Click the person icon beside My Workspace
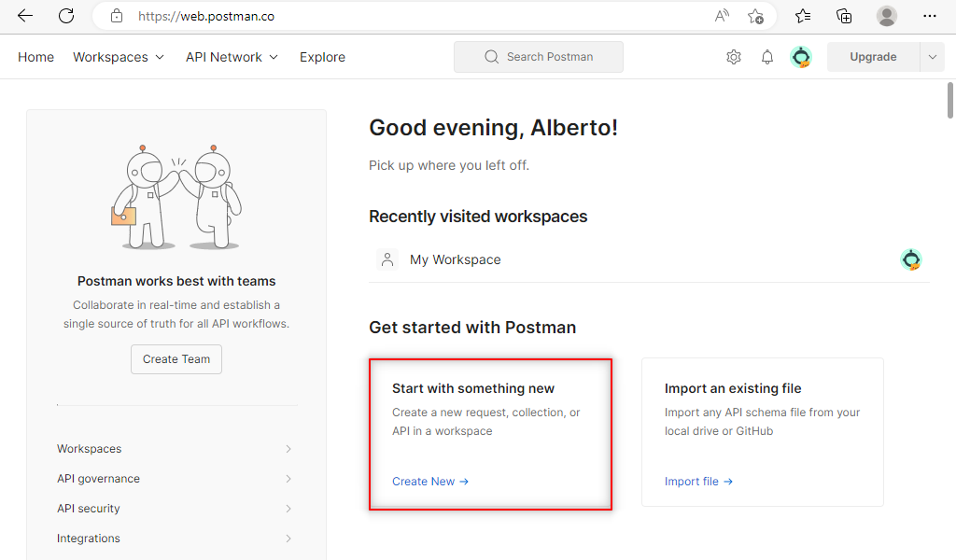 tap(387, 259)
